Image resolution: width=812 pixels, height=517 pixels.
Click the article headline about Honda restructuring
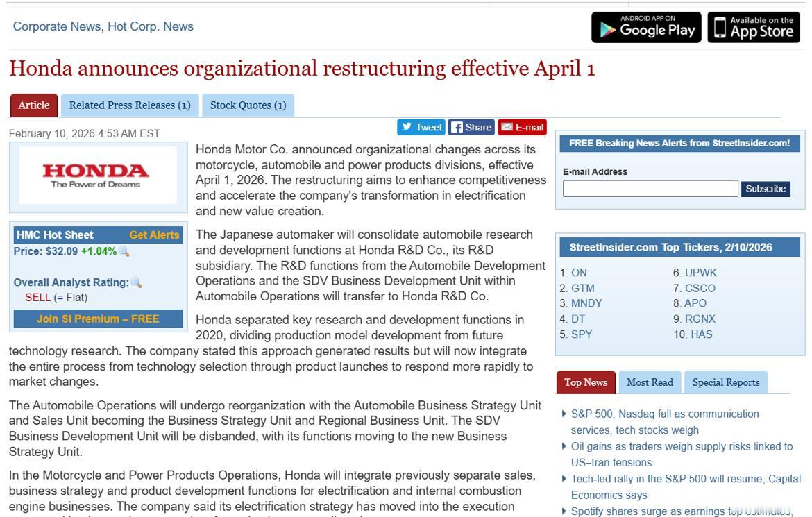[x=302, y=69]
